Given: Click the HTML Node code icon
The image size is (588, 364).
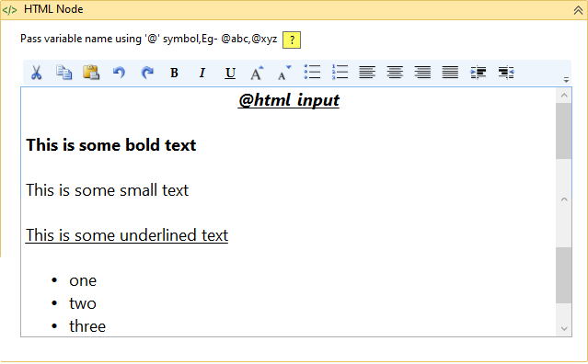Looking at the screenshot, I should [9, 10].
